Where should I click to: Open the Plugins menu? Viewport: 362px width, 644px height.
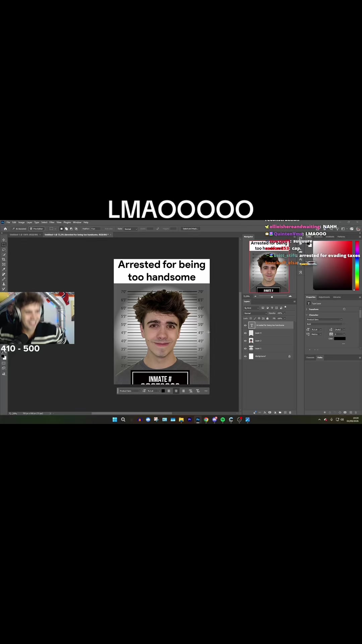[x=67, y=222]
